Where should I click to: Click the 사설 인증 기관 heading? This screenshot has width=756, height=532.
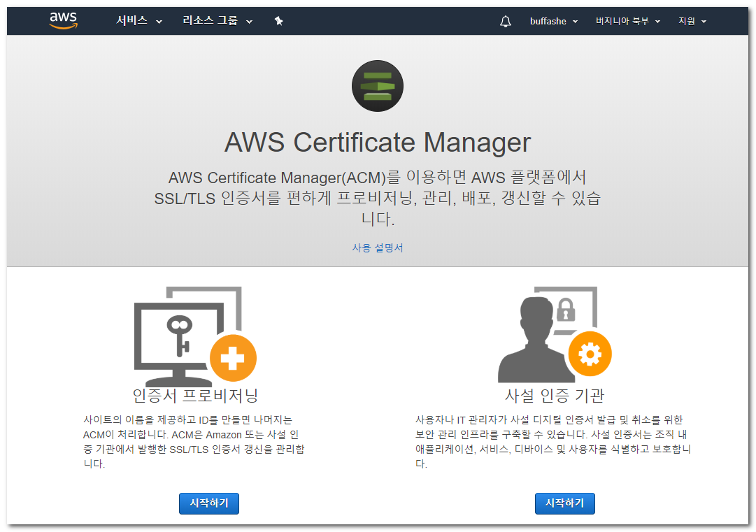555,396
